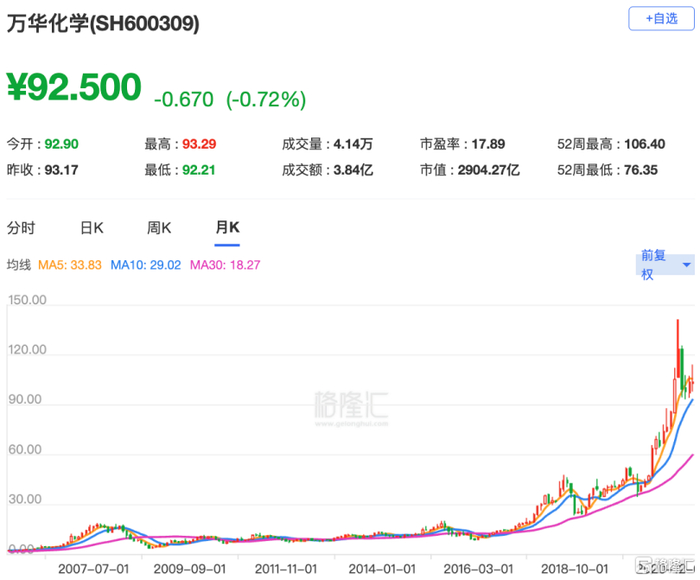Click the tallest red candlestick peak
The width and height of the screenshot is (700, 580).
(x=678, y=348)
